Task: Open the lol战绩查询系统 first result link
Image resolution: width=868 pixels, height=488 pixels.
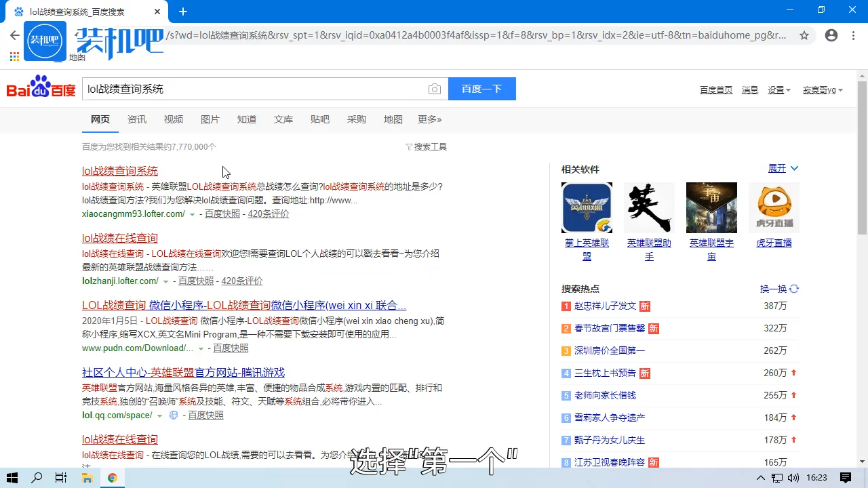Action: (x=119, y=171)
